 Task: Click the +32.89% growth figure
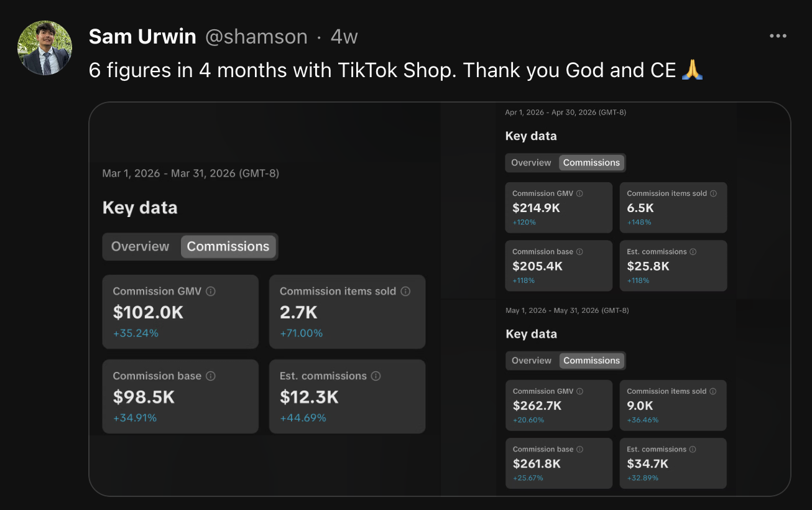point(643,478)
